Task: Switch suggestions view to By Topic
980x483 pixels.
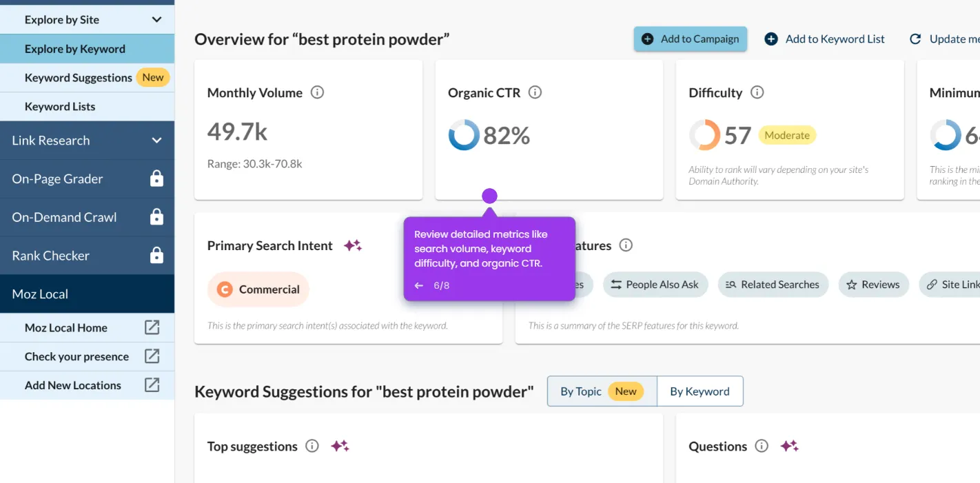Action: click(x=602, y=391)
